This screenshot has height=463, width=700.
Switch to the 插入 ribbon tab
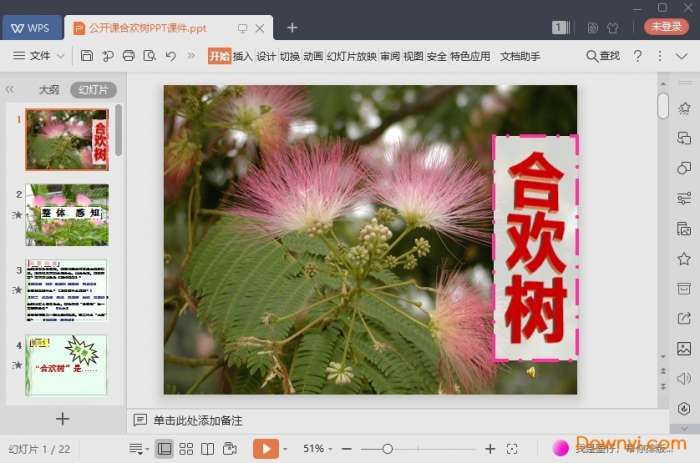coord(243,56)
